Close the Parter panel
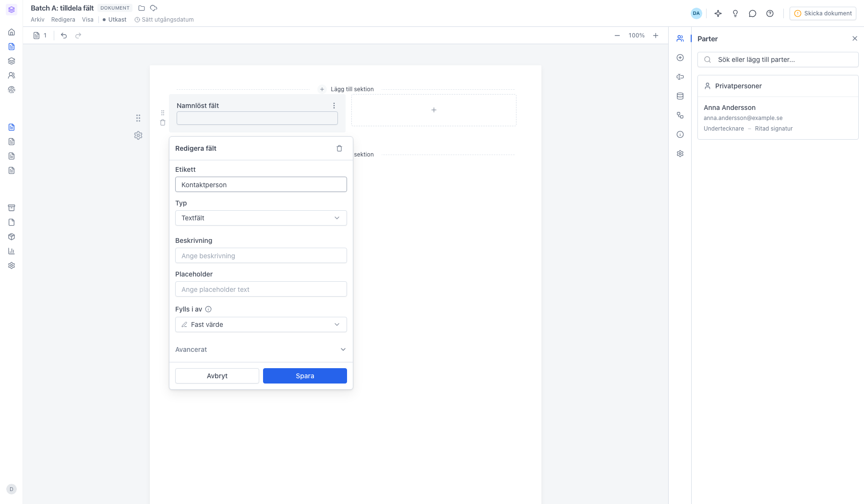The height and width of the screenshot is (504, 864). [x=855, y=38]
